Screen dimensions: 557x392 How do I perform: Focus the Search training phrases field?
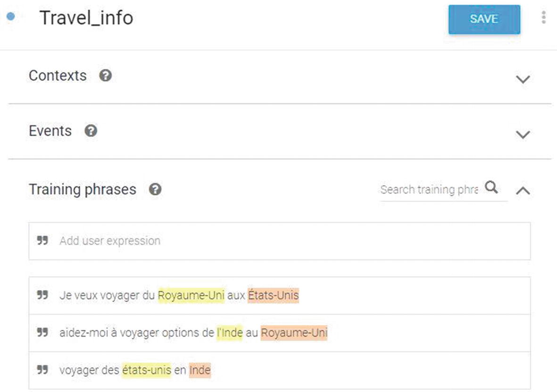click(429, 190)
